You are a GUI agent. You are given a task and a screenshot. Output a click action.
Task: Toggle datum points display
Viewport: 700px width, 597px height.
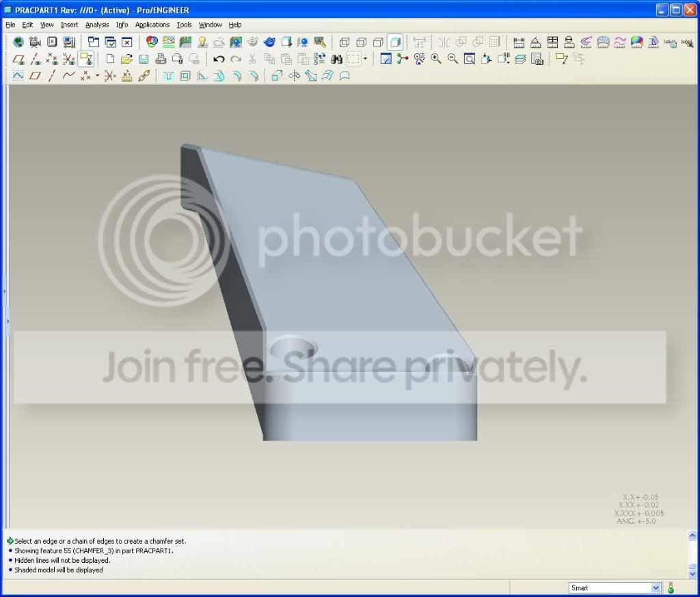pos(52,59)
